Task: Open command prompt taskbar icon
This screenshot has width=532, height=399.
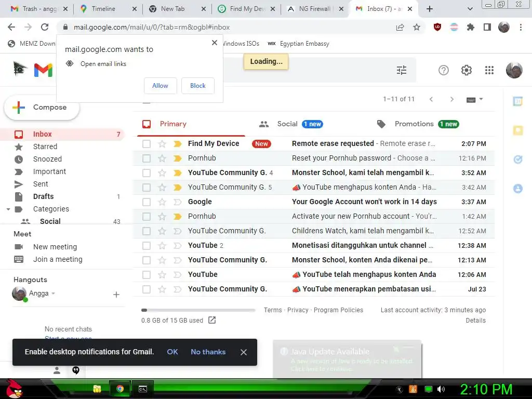Action: (x=143, y=389)
